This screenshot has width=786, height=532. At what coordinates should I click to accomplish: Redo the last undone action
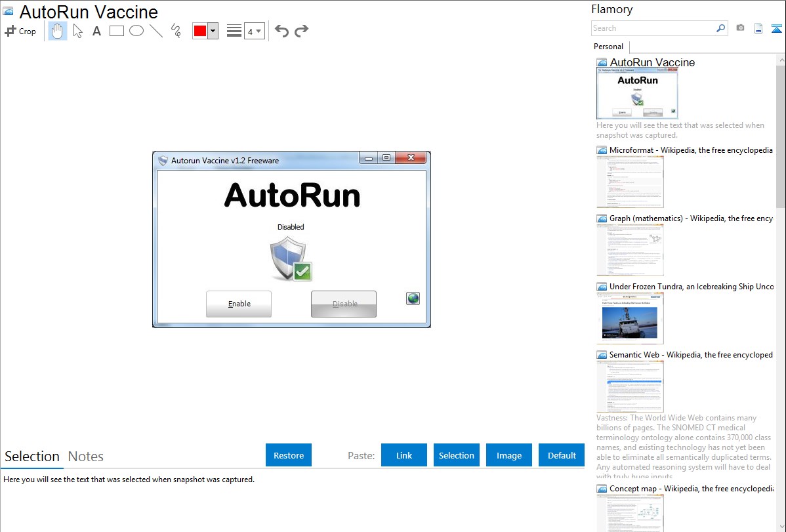(301, 31)
